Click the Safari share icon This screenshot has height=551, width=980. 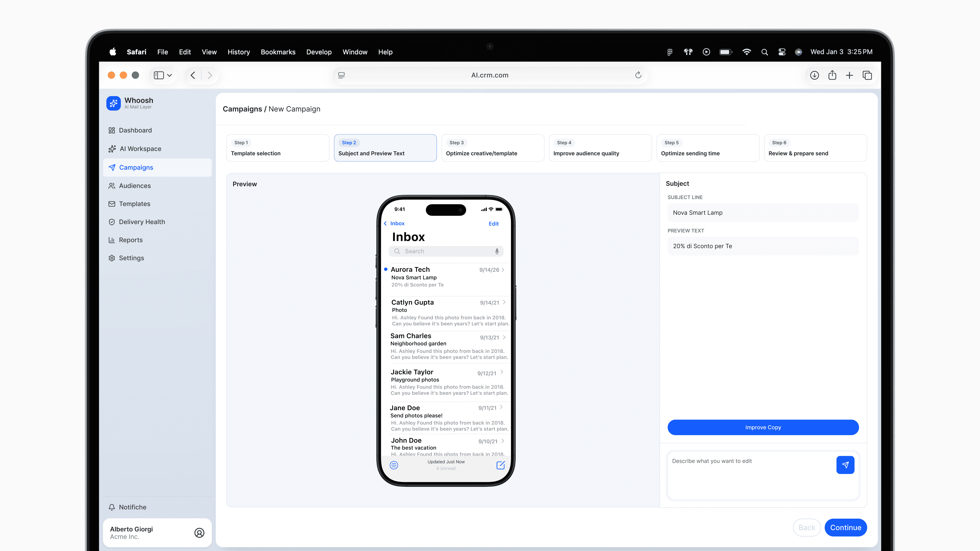tap(832, 75)
